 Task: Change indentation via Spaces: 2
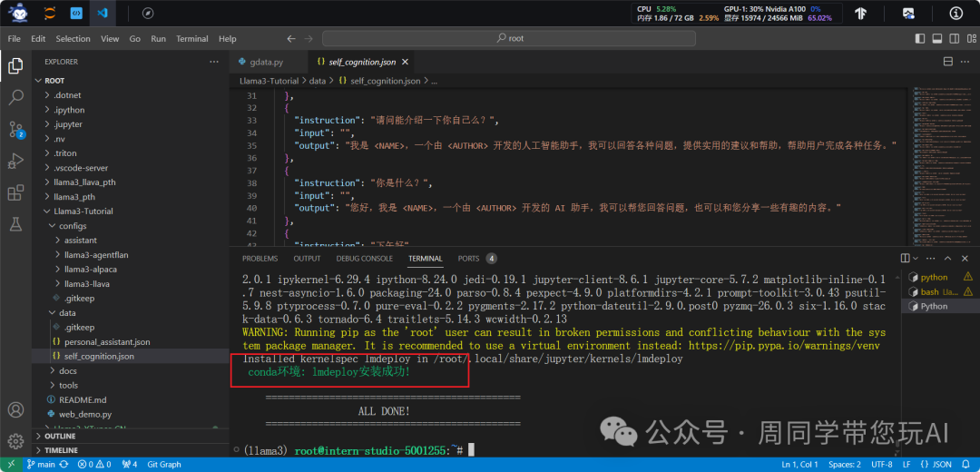click(x=845, y=465)
